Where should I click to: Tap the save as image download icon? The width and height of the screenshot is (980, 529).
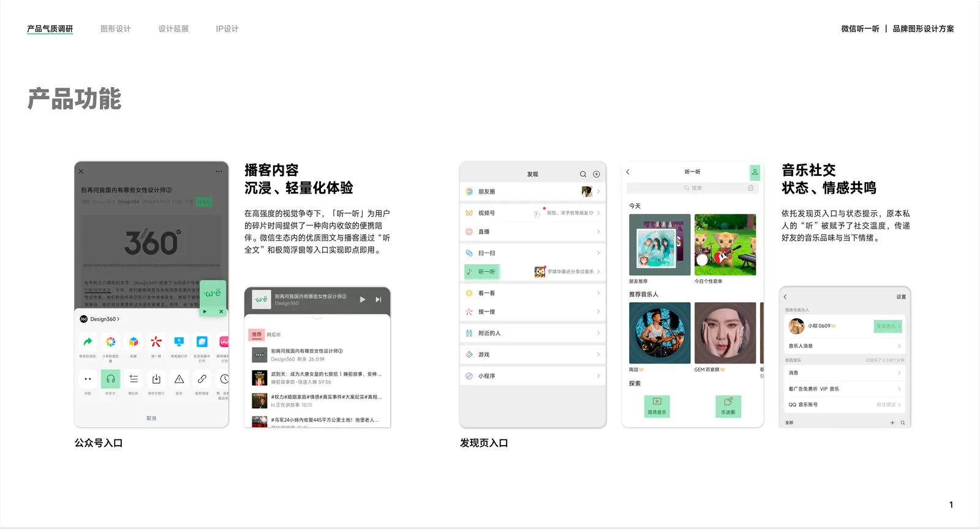[156, 379]
